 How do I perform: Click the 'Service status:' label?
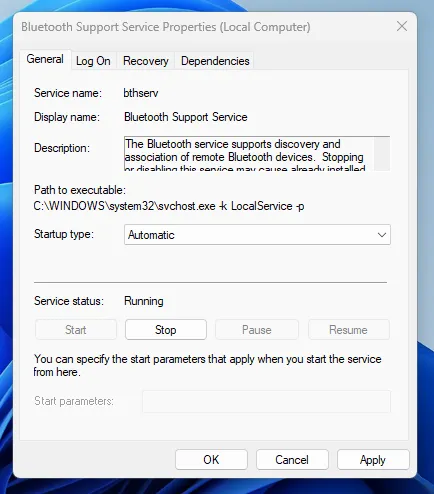click(x=69, y=301)
